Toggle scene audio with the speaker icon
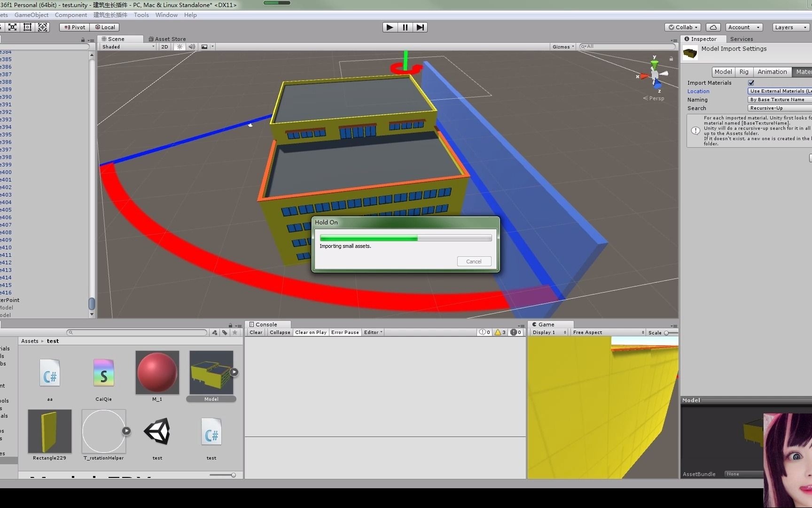The width and height of the screenshot is (812, 508). coord(192,47)
